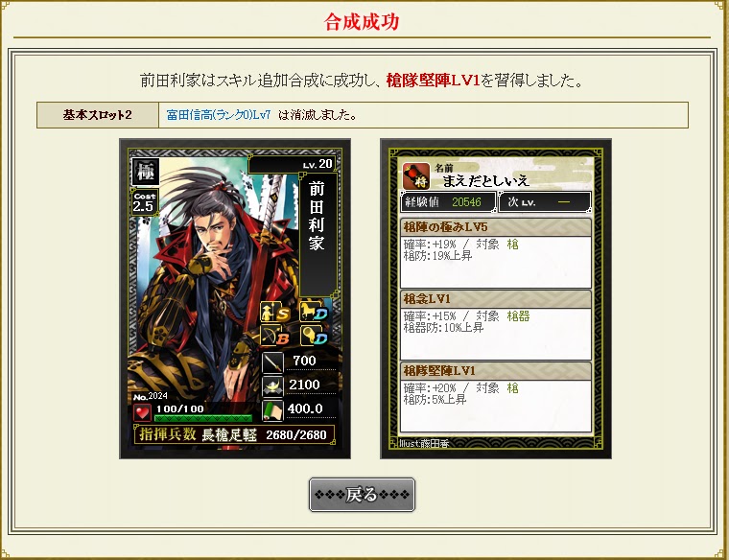Click the bow aptitude B icon

click(275, 336)
